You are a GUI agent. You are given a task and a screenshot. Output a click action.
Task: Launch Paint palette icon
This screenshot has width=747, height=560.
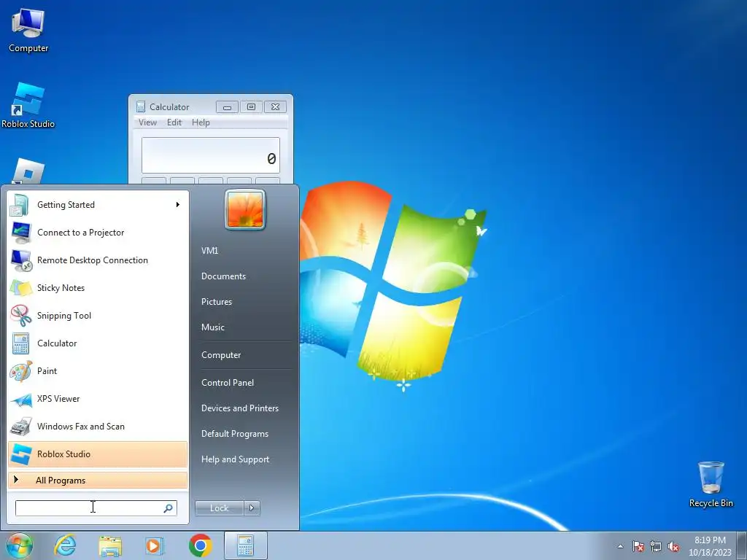[20, 371]
